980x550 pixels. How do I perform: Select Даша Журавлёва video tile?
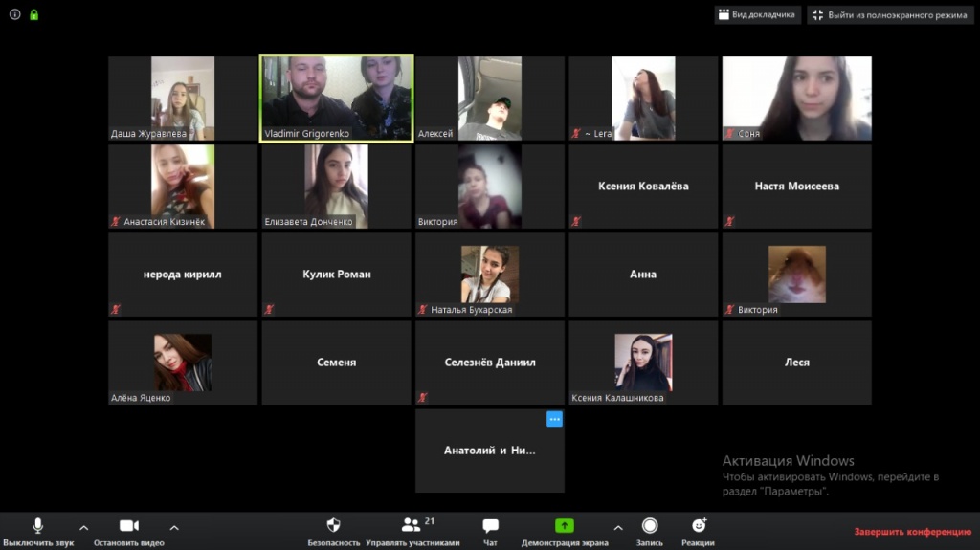coord(183,99)
